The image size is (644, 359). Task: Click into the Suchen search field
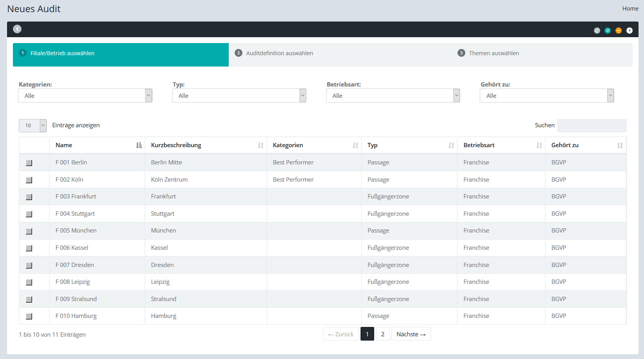pyautogui.click(x=592, y=125)
